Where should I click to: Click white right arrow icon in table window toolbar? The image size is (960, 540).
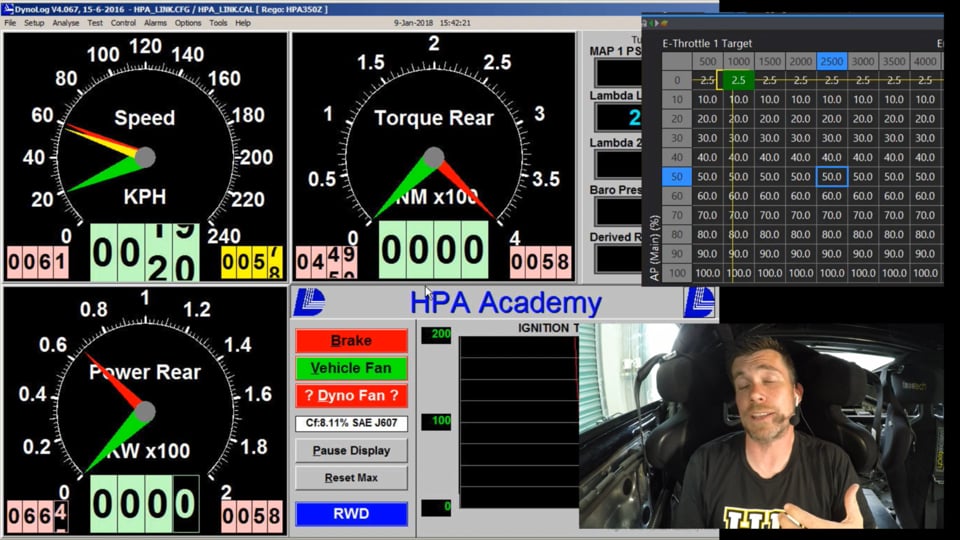[x=657, y=23]
